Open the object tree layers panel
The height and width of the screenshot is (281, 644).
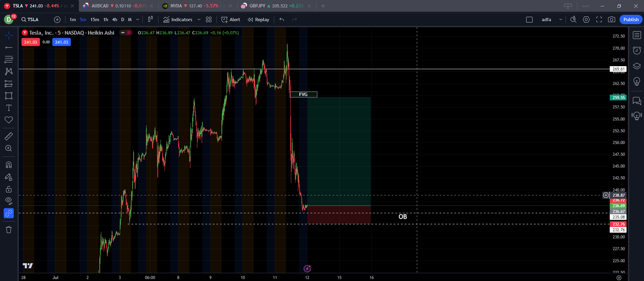[636, 66]
